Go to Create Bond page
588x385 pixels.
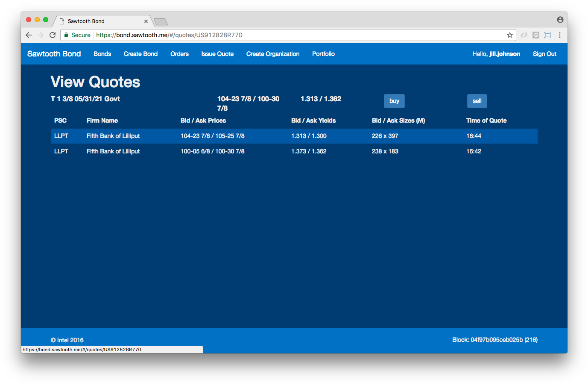pyautogui.click(x=140, y=54)
